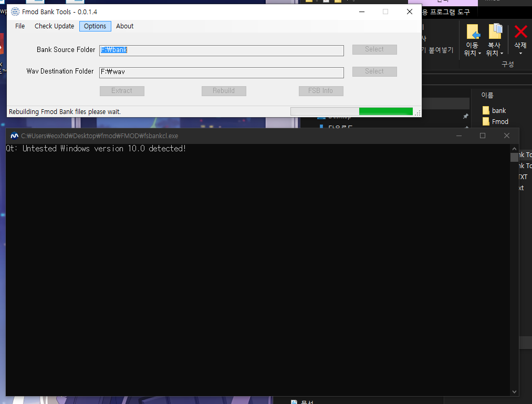Click the fsbankcl.exe console window icon
Screen dimensions: 532x404
(x=14, y=136)
